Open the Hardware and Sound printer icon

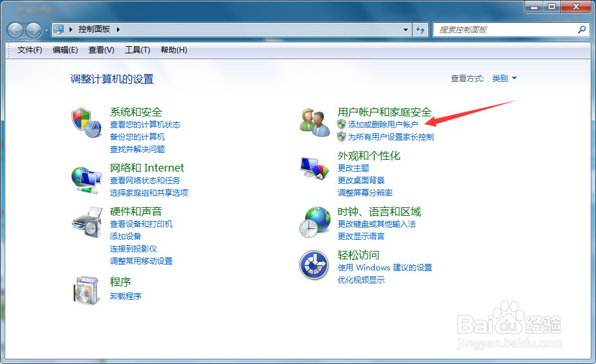pyautogui.click(x=87, y=223)
